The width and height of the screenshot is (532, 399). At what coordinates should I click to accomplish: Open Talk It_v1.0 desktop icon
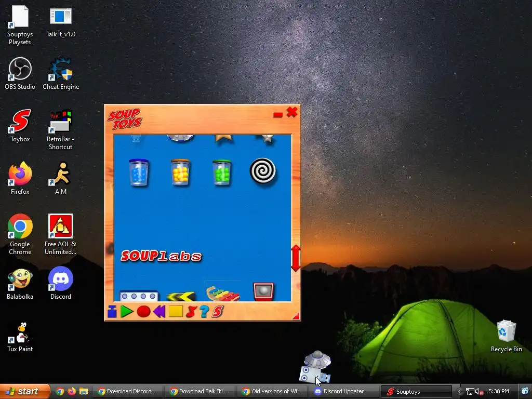[61, 22]
